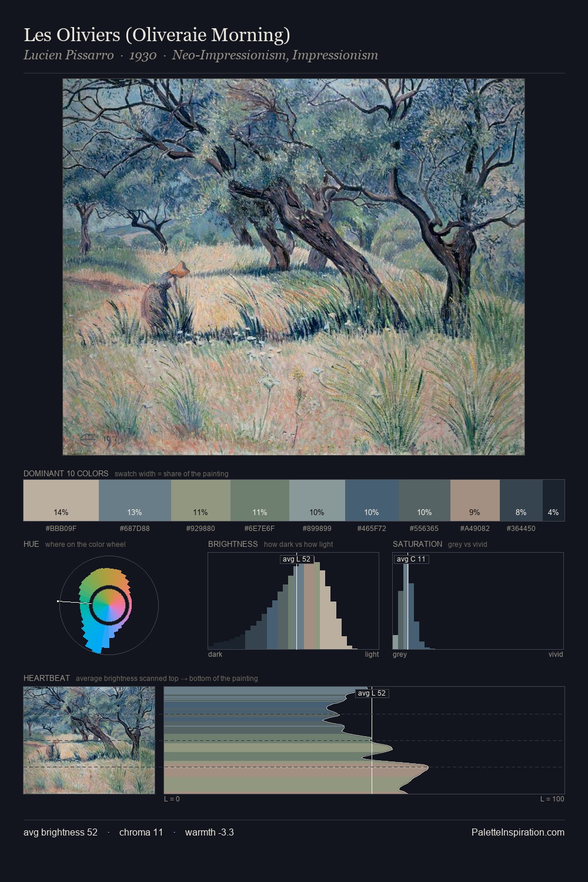The width and height of the screenshot is (588, 882).
Task: Click the HEARTBEAT section heading
Action: 46,678
